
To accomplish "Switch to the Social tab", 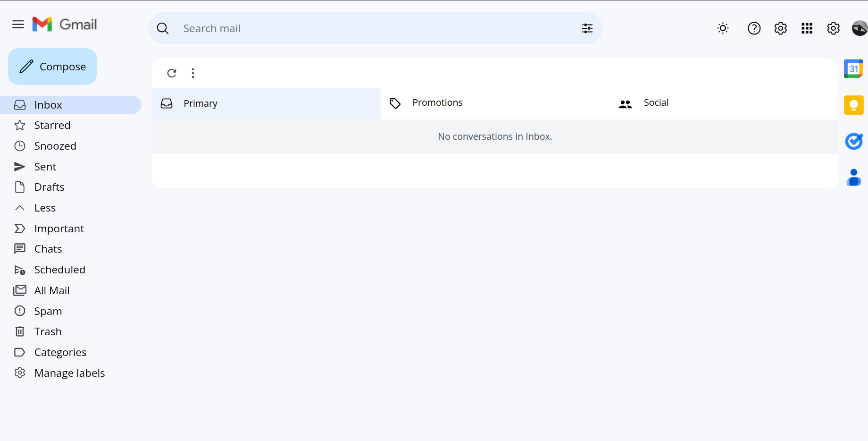I will (x=656, y=102).
